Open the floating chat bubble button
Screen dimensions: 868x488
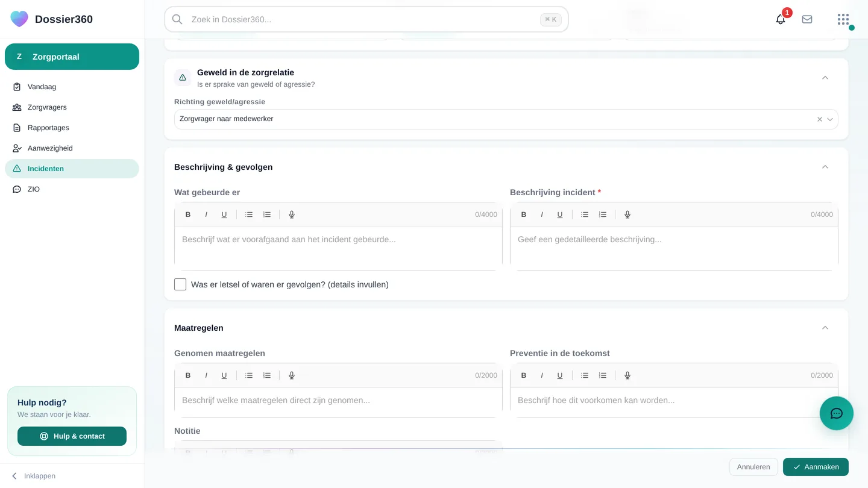pos(837,413)
